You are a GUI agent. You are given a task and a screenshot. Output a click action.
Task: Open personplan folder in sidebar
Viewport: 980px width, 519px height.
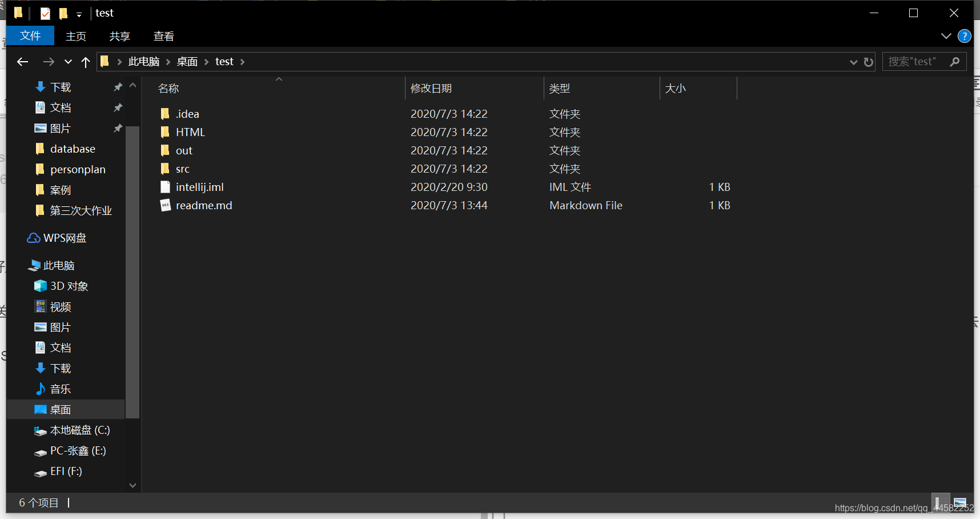tap(78, 169)
